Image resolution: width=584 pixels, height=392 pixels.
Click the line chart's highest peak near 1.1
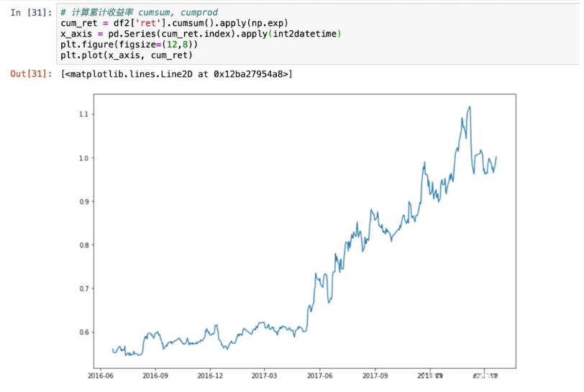pos(470,107)
